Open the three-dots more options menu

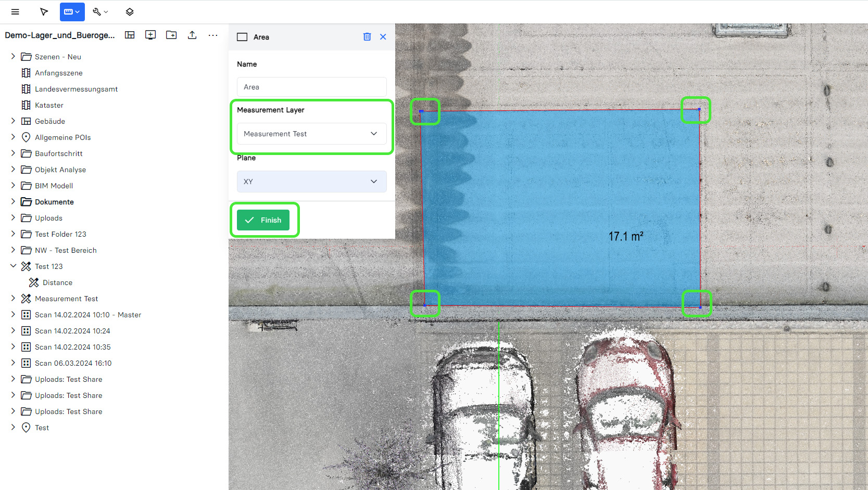213,35
